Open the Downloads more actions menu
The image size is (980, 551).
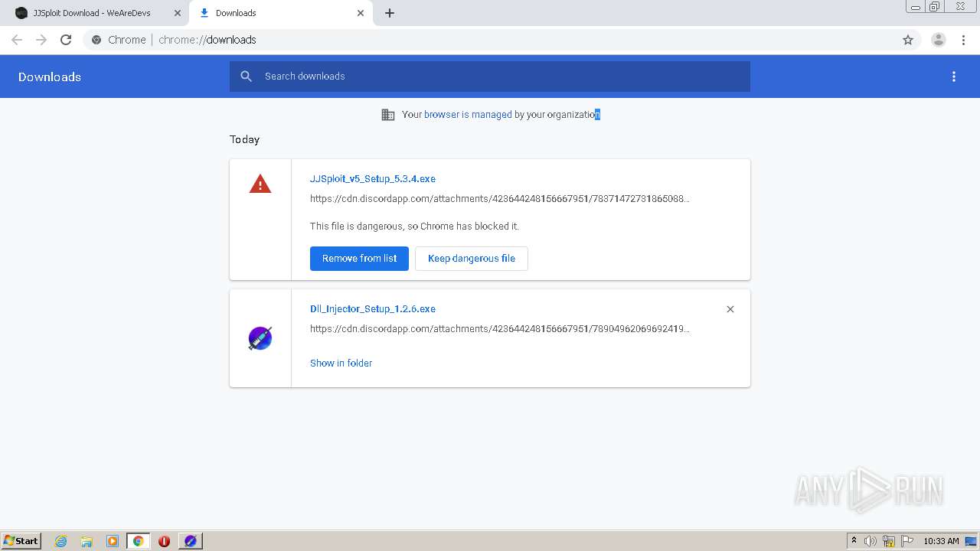954,77
